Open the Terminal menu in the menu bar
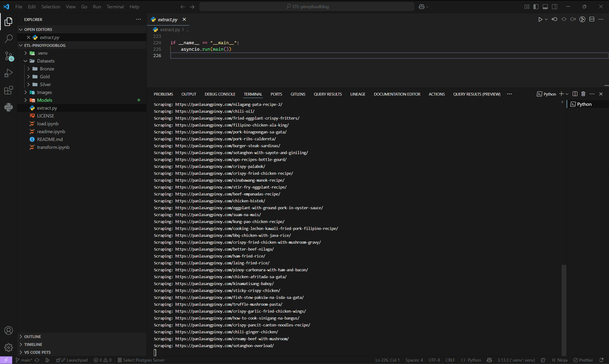 tap(115, 7)
